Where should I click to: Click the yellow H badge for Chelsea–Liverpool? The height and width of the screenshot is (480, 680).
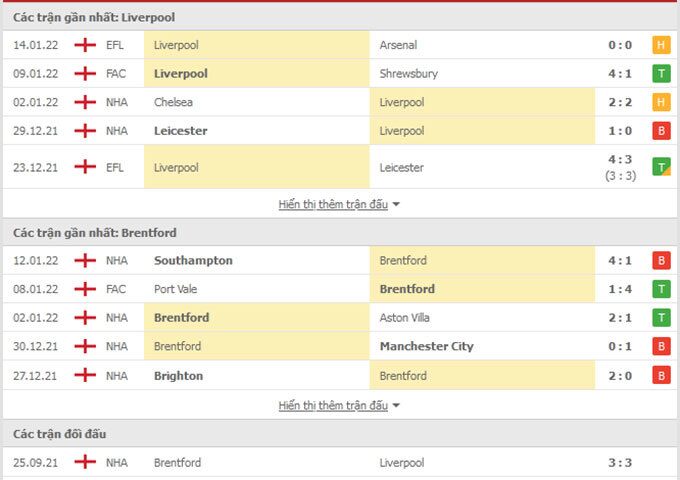coord(660,103)
